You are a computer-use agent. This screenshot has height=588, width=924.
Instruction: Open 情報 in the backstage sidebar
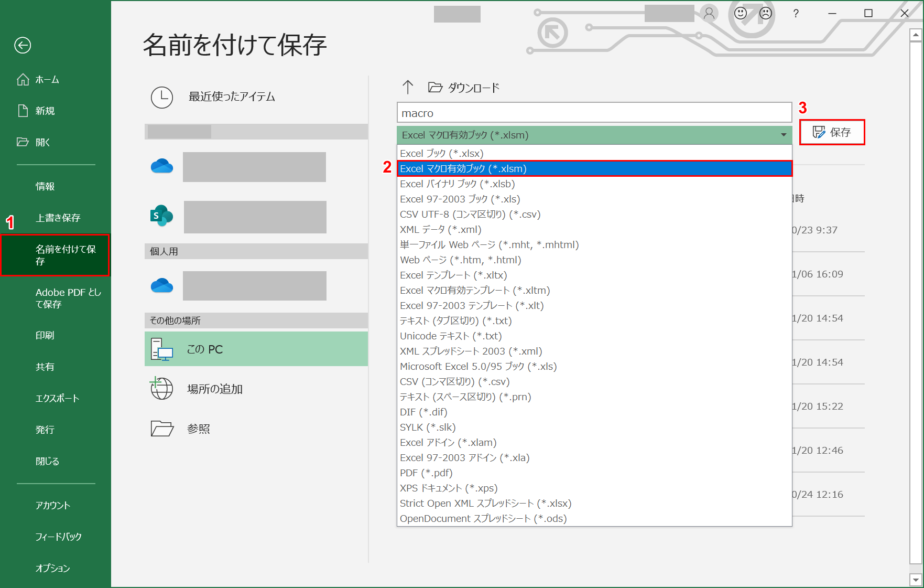56,186
